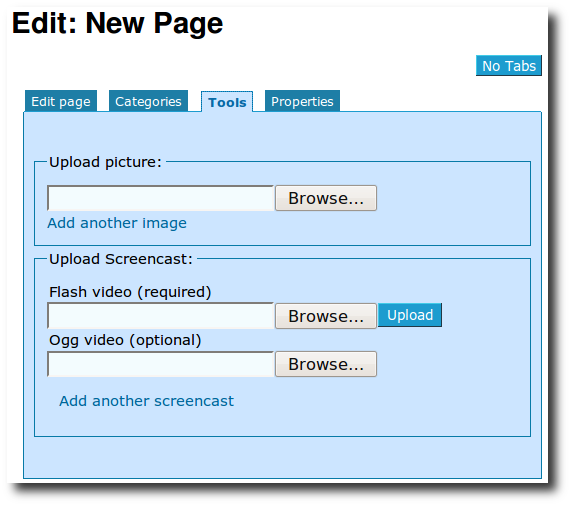Focus the Upload picture file path field
This screenshot has width=571, height=506.
[161, 198]
